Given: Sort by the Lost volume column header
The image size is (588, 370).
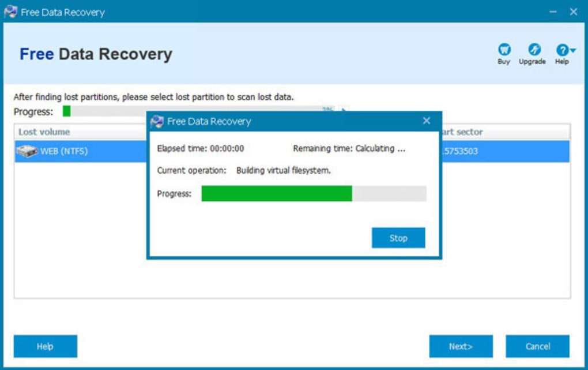Looking at the screenshot, I should pos(44,132).
